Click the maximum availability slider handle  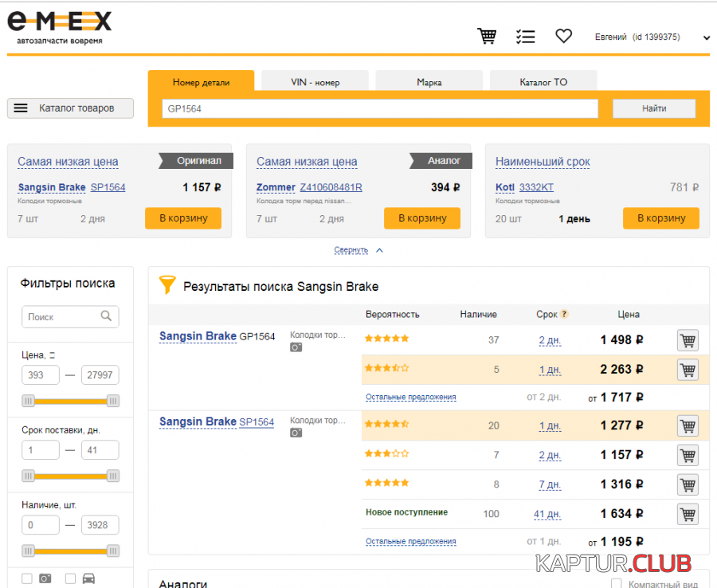coord(113,551)
